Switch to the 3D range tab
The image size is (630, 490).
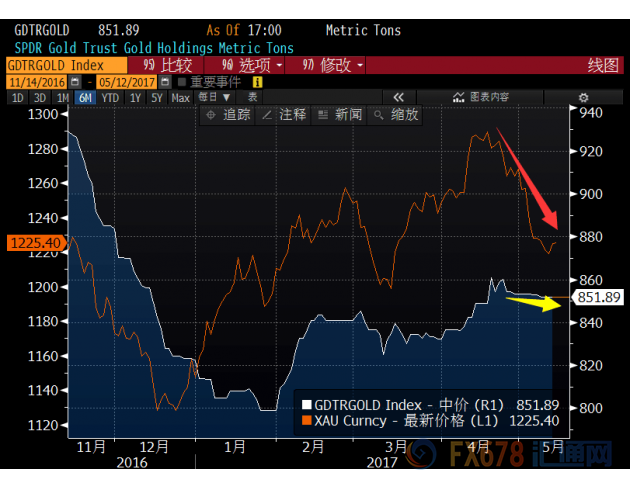coord(40,98)
